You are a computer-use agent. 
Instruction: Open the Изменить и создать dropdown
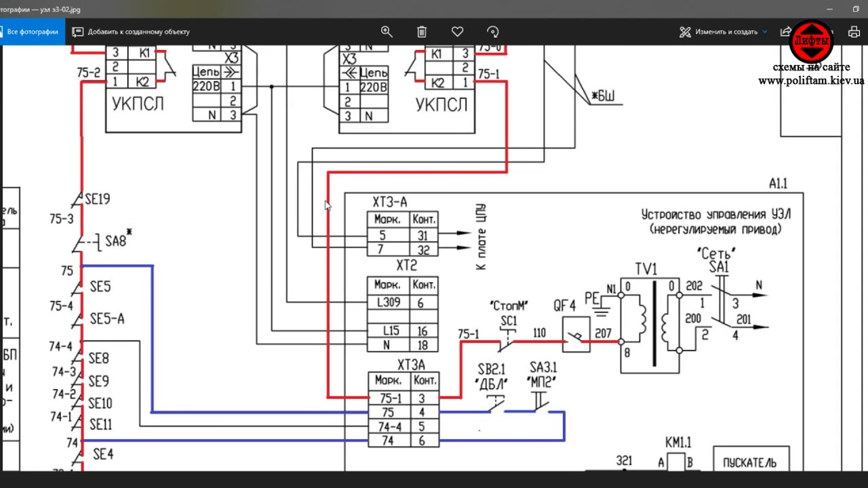[x=724, y=32]
